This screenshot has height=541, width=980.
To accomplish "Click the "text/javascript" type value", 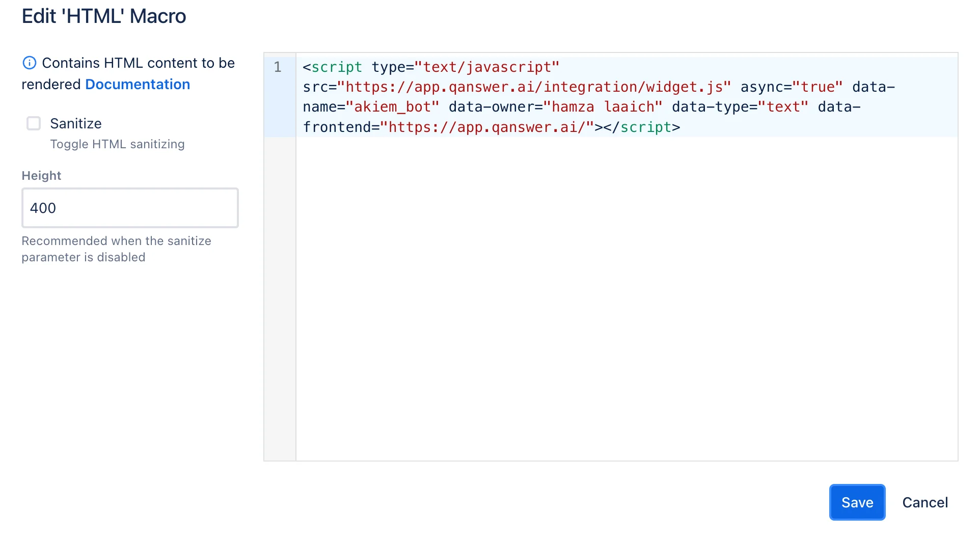I will click(x=487, y=67).
